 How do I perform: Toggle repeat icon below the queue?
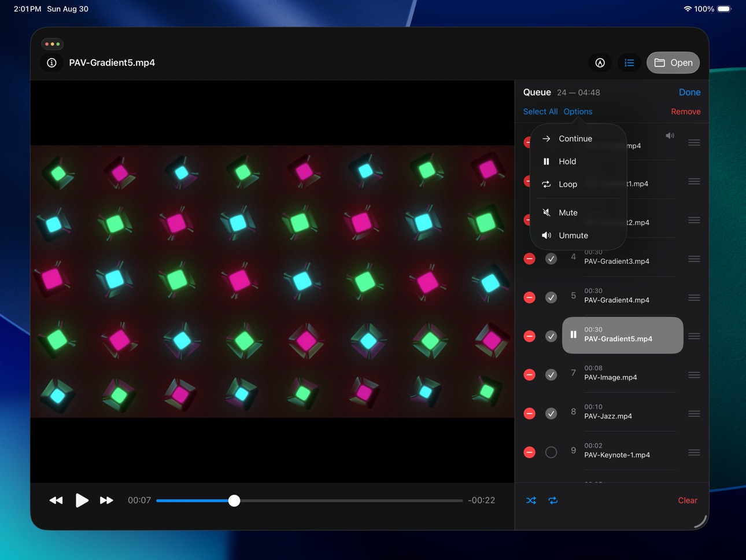pos(553,500)
